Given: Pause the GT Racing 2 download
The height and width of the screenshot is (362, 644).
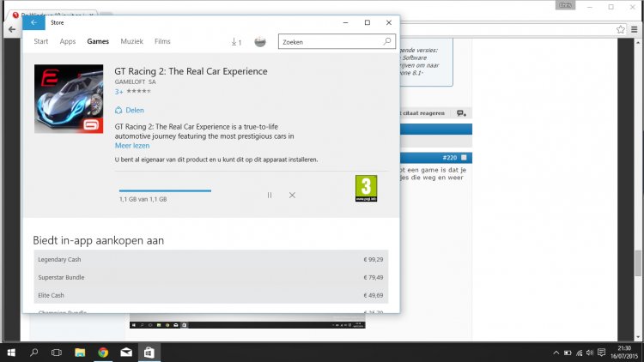Looking at the screenshot, I should click(270, 196).
